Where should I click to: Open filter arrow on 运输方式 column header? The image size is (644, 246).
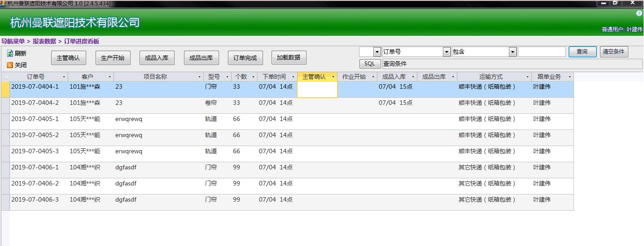coord(527,77)
